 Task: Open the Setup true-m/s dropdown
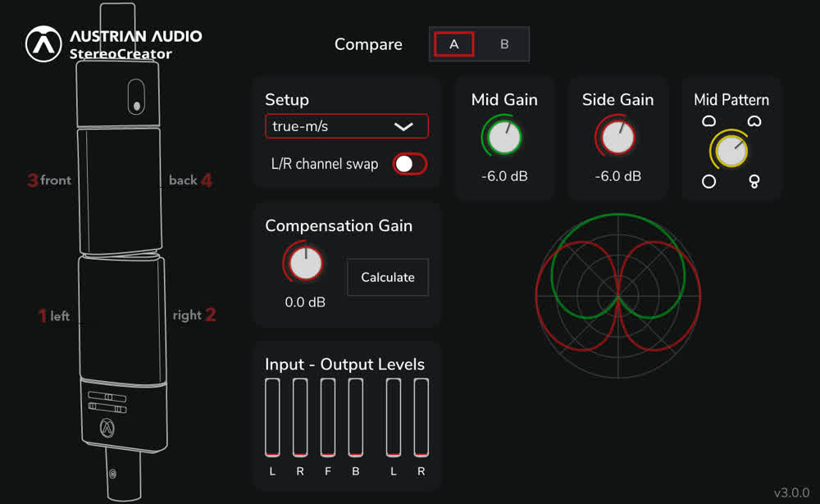tap(347, 126)
